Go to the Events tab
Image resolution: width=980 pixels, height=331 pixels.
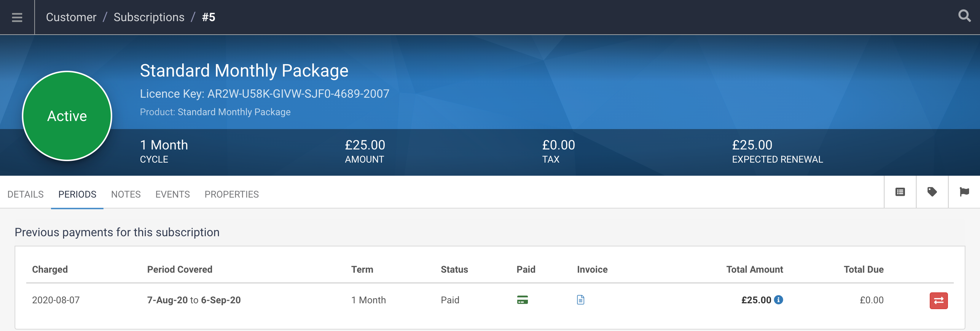coord(173,194)
